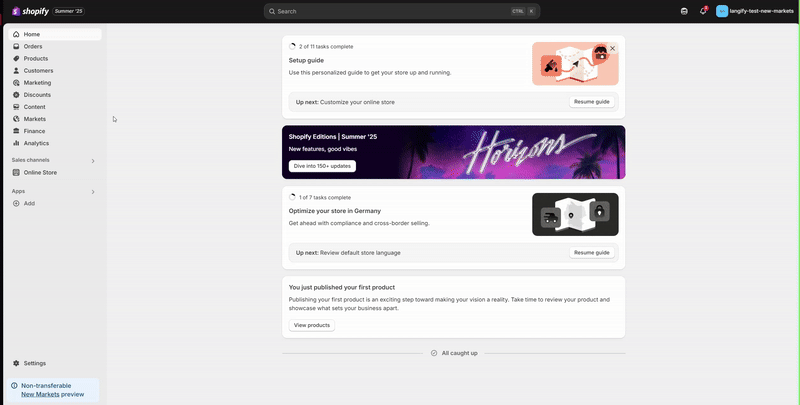Image resolution: width=800 pixels, height=405 pixels.
Task: Open Orders in the sidebar
Action: (55, 46)
